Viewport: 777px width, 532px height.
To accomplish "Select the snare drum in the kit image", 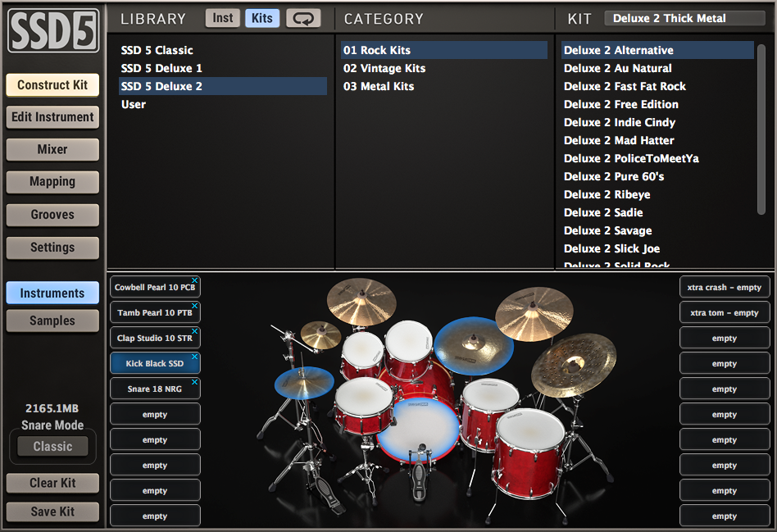I will (x=364, y=406).
